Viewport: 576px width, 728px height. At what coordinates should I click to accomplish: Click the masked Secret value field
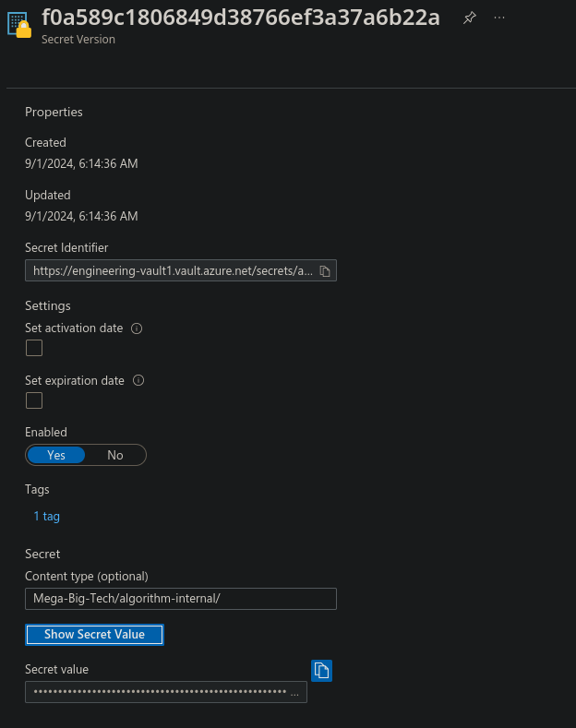click(166, 692)
